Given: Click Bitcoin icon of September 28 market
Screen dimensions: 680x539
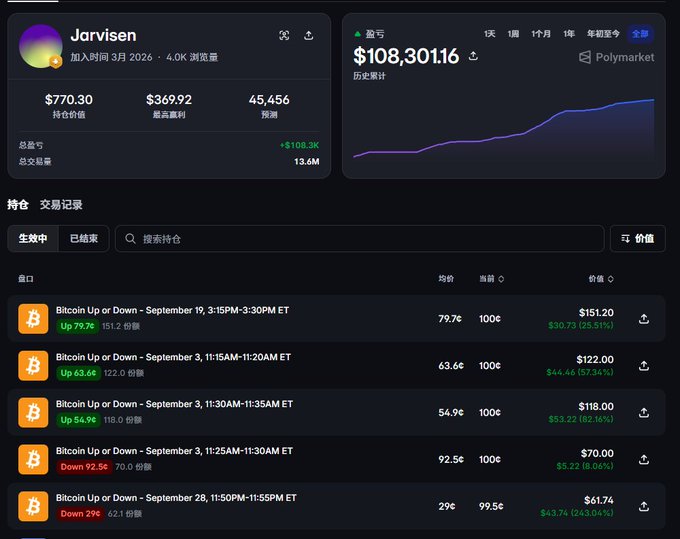Looking at the screenshot, I should click(x=33, y=506).
